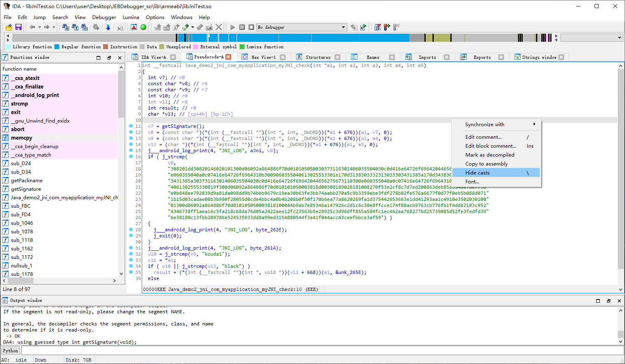Click the X cross toolbar icon
The width and height of the screenshot is (625, 364).
click(219, 27)
